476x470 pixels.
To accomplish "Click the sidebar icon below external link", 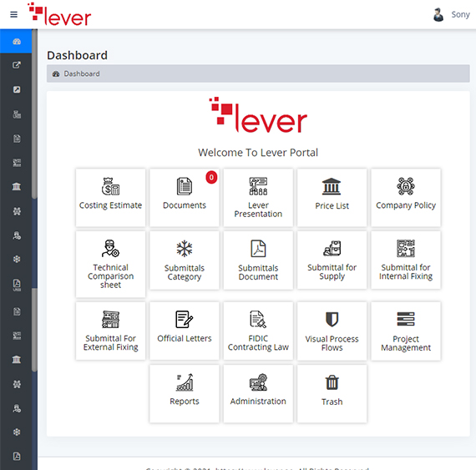I will 17,89.
